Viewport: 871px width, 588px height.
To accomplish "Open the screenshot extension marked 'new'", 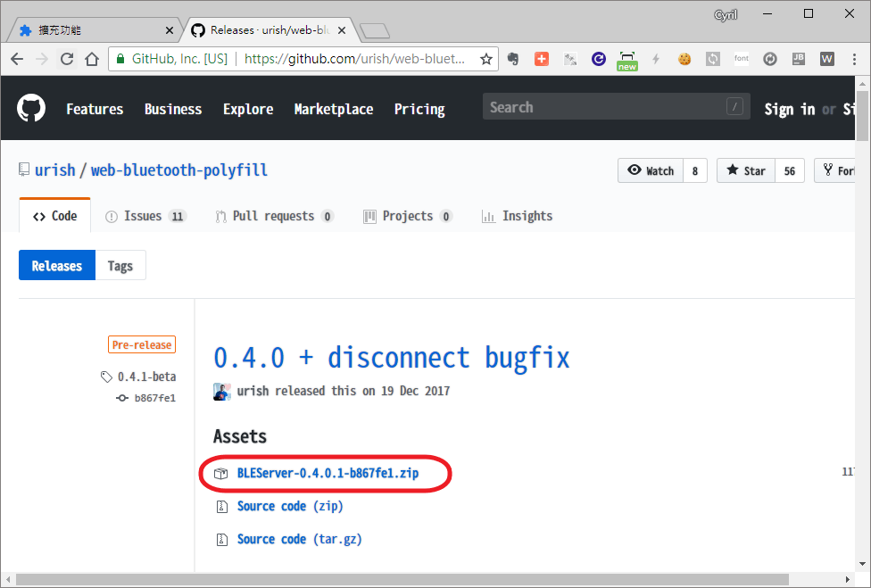I will pyautogui.click(x=627, y=61).
